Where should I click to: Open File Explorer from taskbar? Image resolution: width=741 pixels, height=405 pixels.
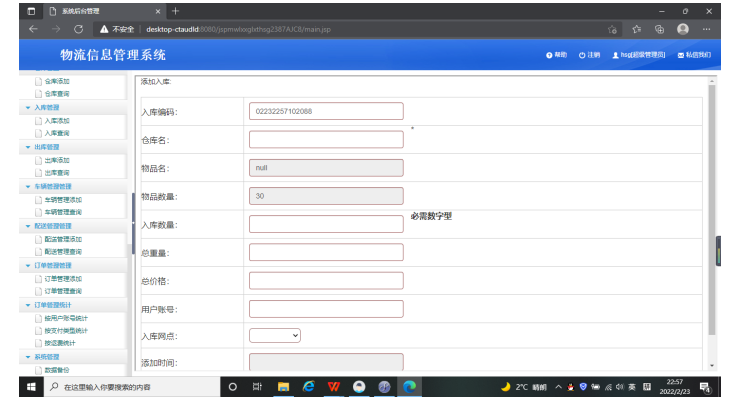point(283,387)
